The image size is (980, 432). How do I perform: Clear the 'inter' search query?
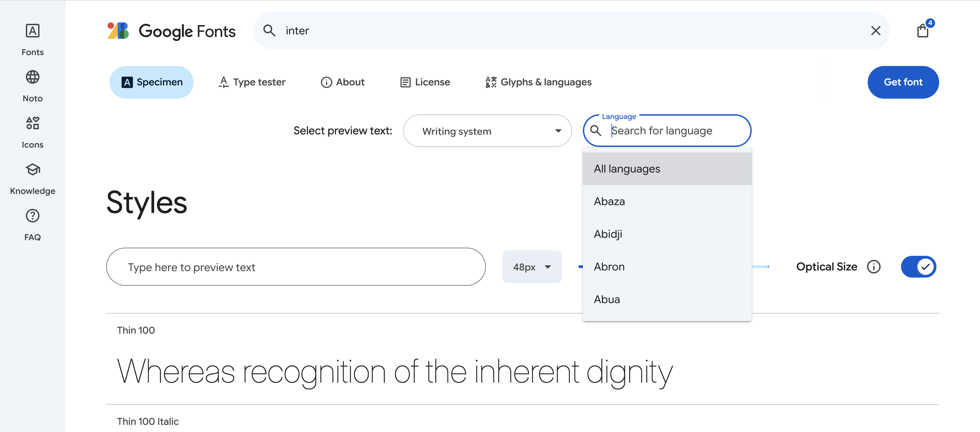(x=876, y=30)
